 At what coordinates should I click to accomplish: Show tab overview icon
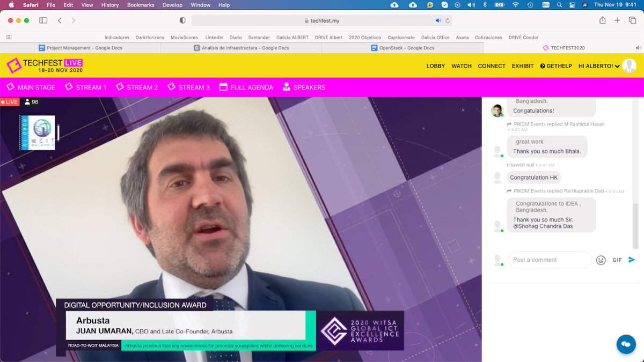point(632,20)
